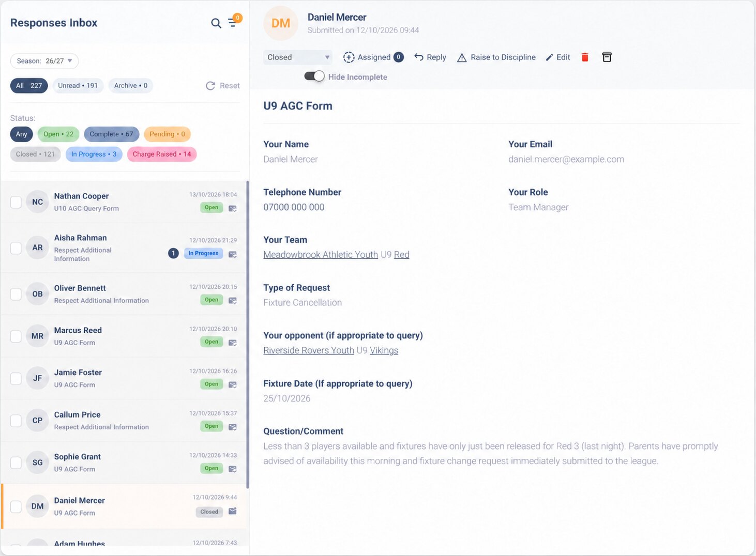Check Callum Price's row checkbox
Viewport: 756px width, 556px height.
pos(16,421)
